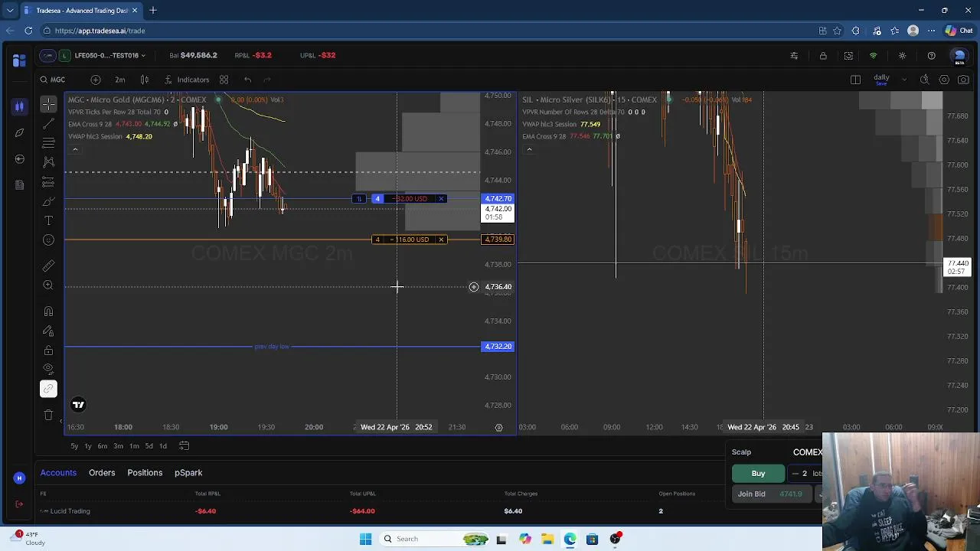Open the trading settings sliders icon
980x551 pixels.
pos(794,56)
